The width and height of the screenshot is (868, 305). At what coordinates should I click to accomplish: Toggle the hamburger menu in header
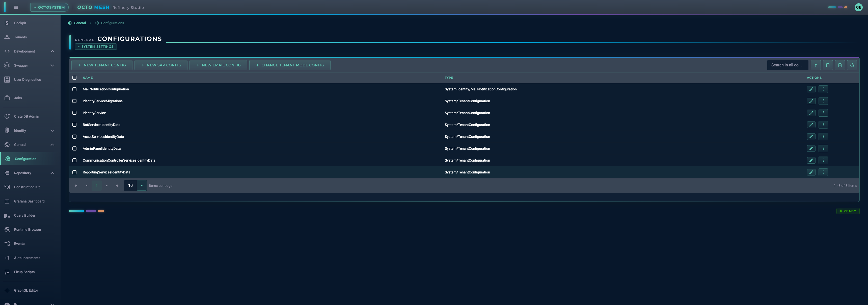(x=16, y=7)
